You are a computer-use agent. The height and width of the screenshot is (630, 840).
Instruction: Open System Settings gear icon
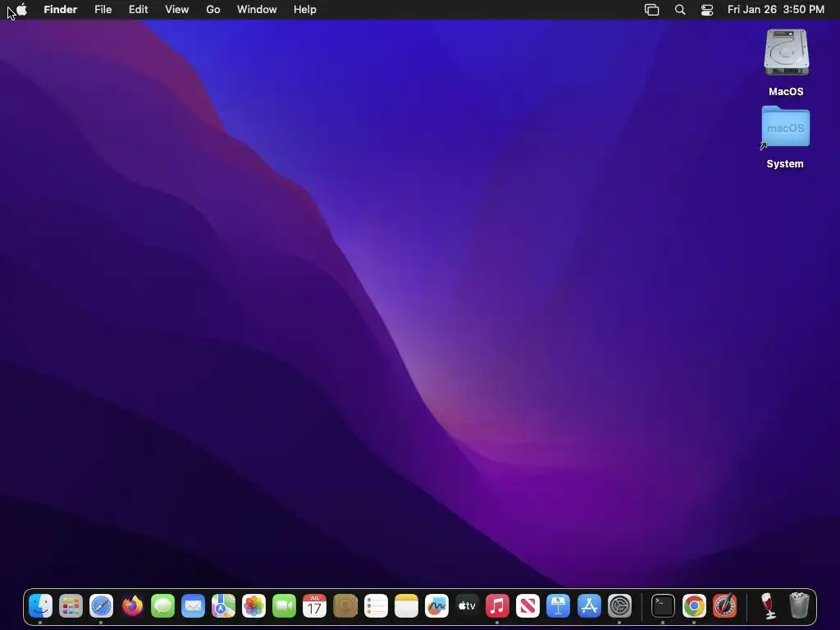619,606
